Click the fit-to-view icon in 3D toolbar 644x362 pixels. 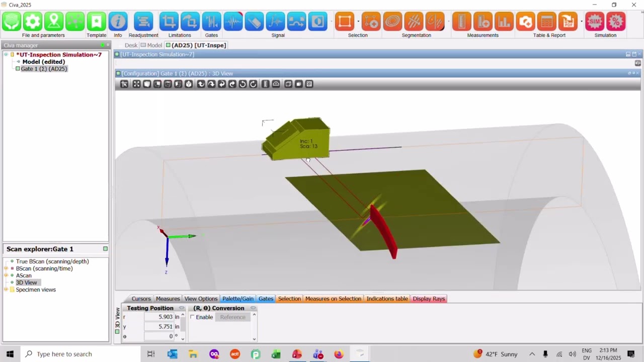(x=136, y=84)
